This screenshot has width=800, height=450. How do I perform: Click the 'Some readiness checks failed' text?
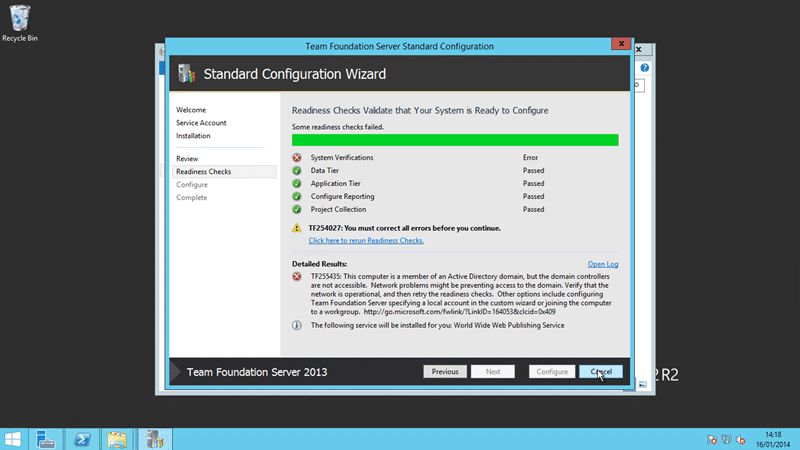coord(338,127)
